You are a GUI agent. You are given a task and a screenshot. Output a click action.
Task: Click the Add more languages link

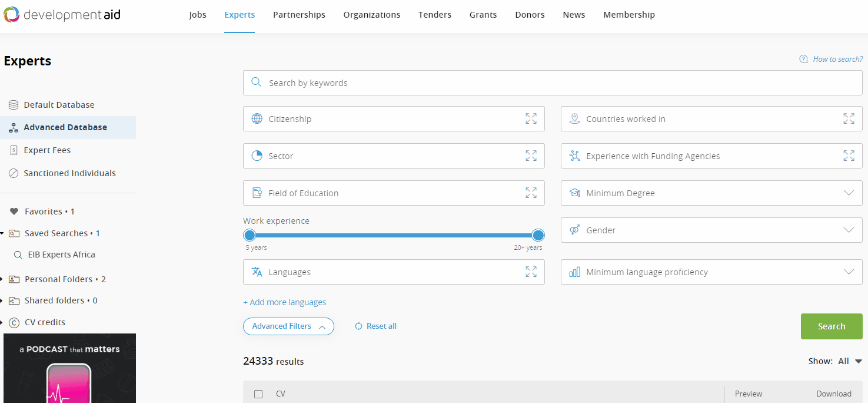click(x=285, y=302)
